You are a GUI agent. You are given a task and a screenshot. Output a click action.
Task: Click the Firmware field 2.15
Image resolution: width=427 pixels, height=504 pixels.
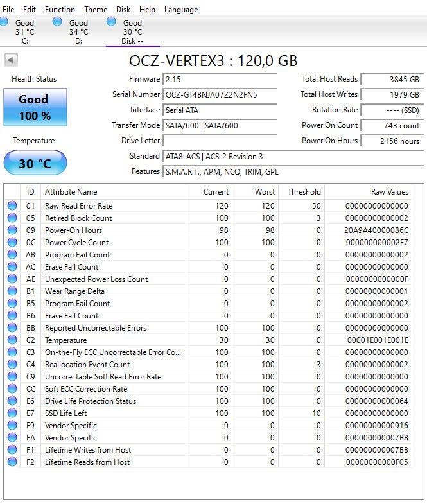[220, 80]
